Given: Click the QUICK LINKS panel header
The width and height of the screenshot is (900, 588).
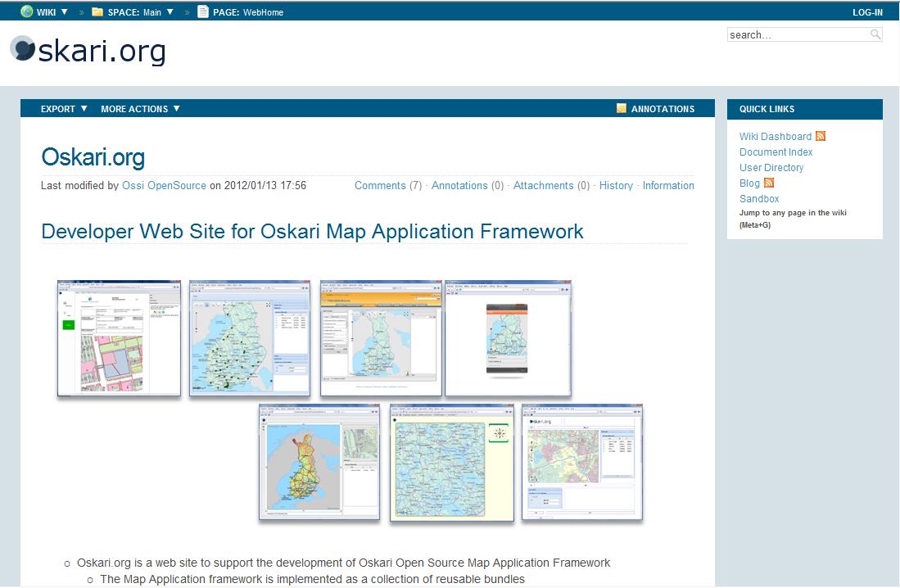Looking at the screenshot, I should pyautogui.click(x=805, y=109).
